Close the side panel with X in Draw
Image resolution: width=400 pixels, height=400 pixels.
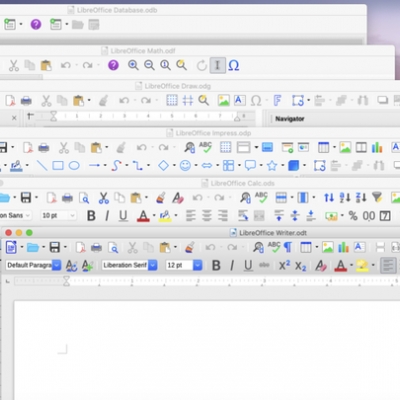coord(14,118)
